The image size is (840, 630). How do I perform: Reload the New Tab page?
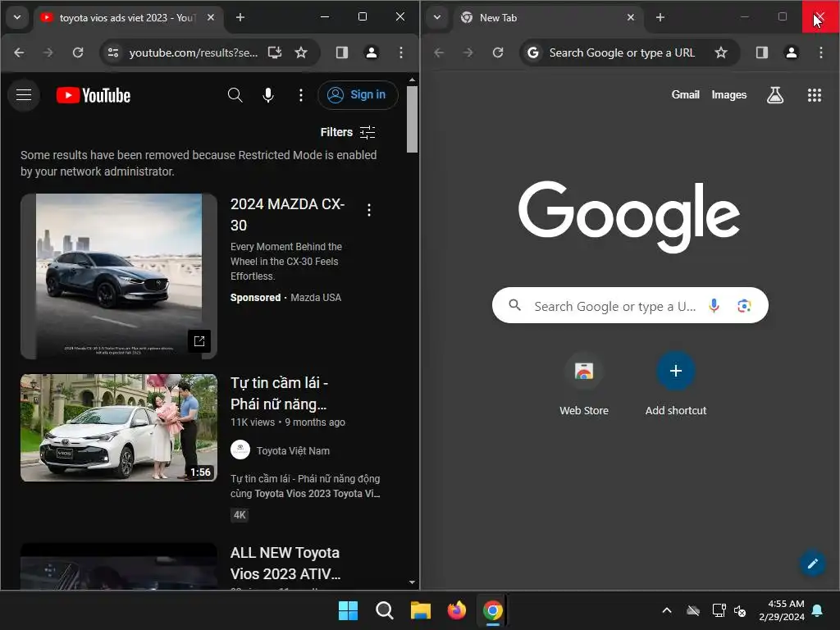point(498,52)
